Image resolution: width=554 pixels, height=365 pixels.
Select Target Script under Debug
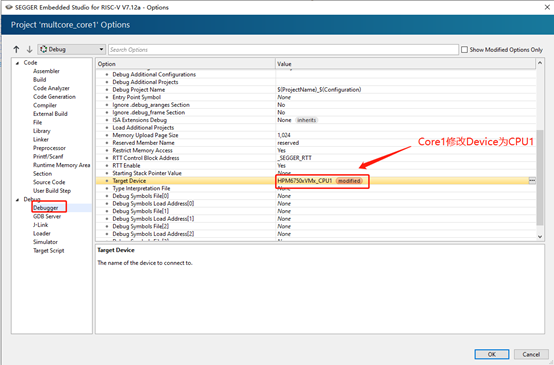click(x=48, y=251)
